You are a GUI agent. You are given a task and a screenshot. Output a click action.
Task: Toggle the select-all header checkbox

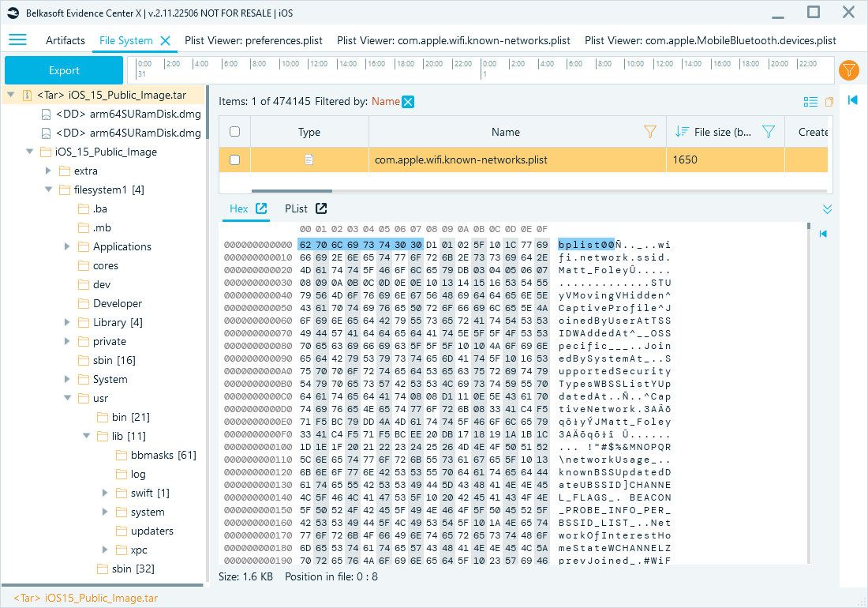point(234,131)
